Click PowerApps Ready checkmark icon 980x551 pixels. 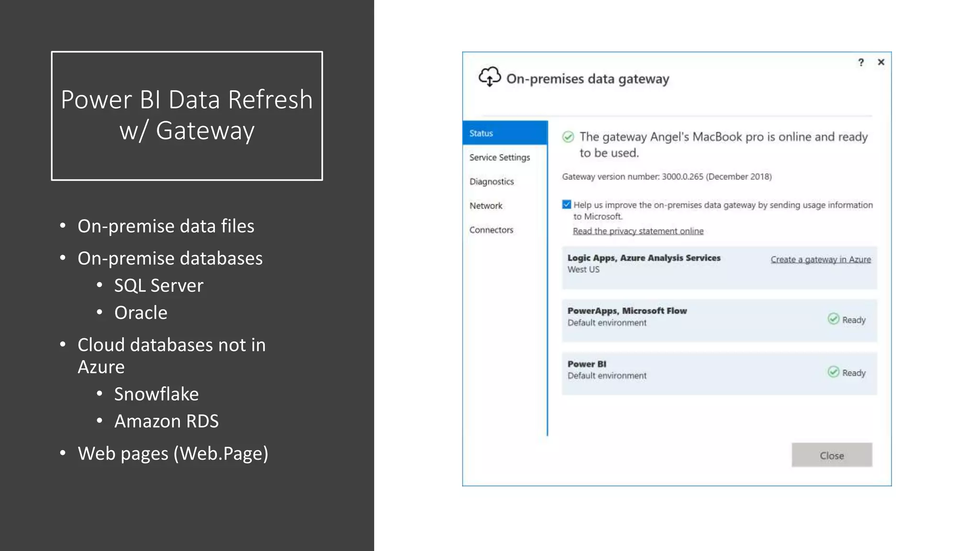pos(834,319)
